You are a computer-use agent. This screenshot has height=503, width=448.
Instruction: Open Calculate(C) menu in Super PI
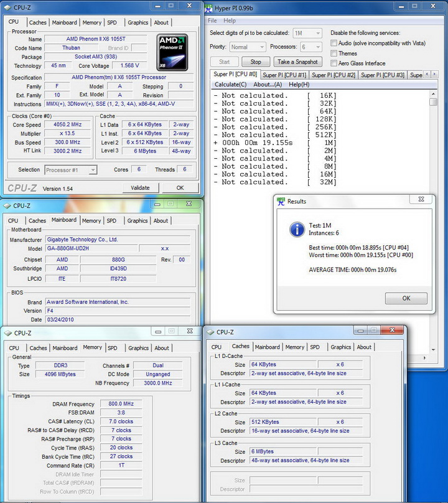click(231, 85)
